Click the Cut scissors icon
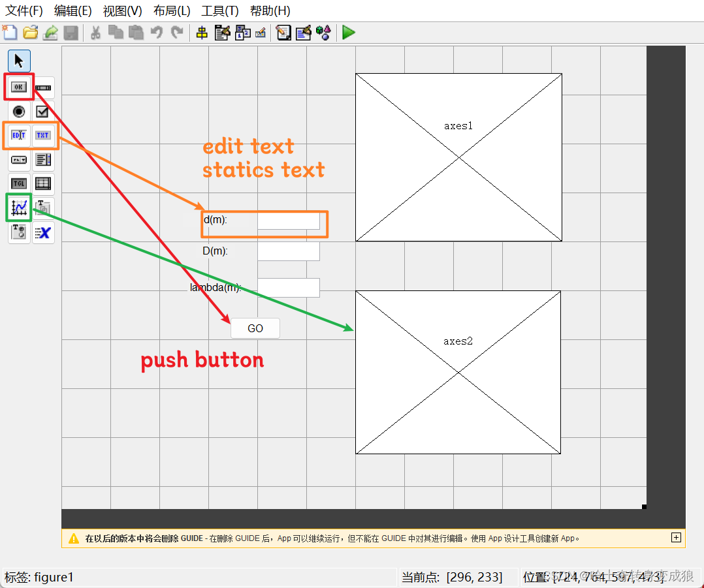The height and width of the screenshot is (588, 704). coord(95,33)
